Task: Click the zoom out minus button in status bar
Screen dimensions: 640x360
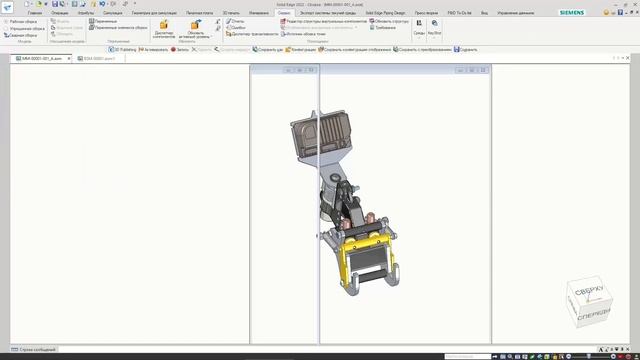Action: (569, 357)
